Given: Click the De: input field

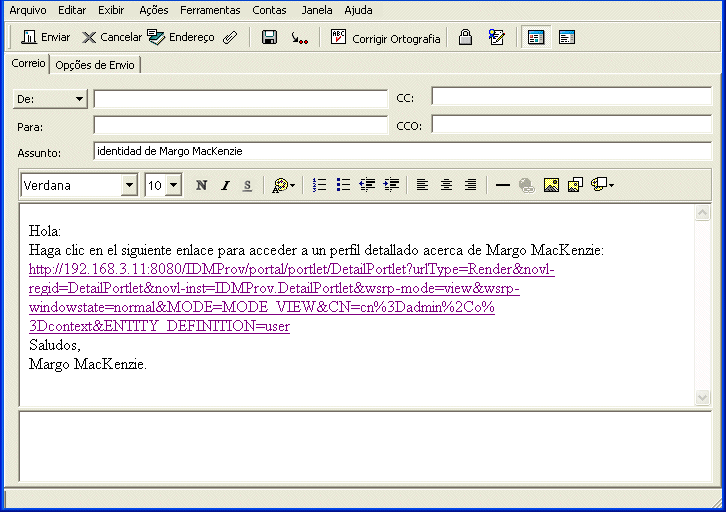Looking at the screenshot, I should (x=241, y=99).
